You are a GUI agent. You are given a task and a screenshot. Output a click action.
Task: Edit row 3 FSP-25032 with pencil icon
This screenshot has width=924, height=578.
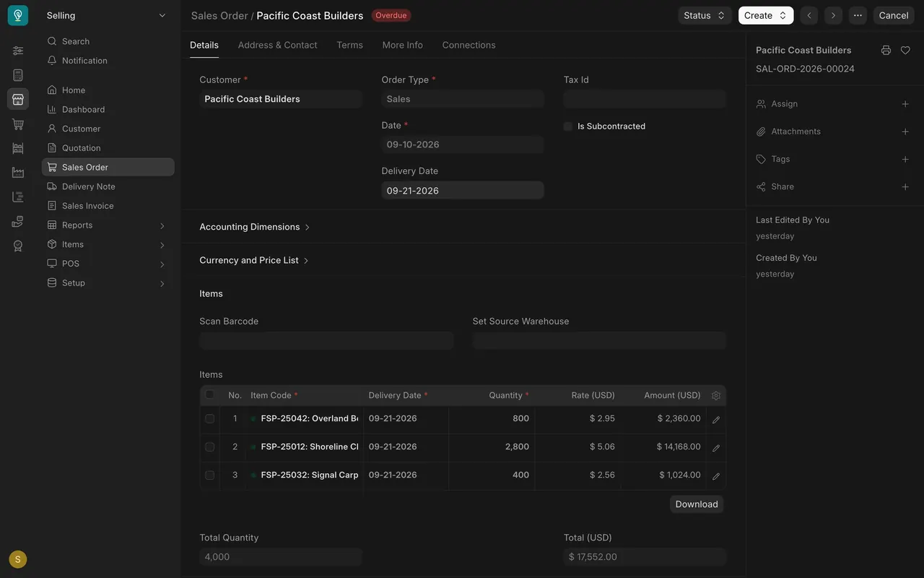[716, 476]
